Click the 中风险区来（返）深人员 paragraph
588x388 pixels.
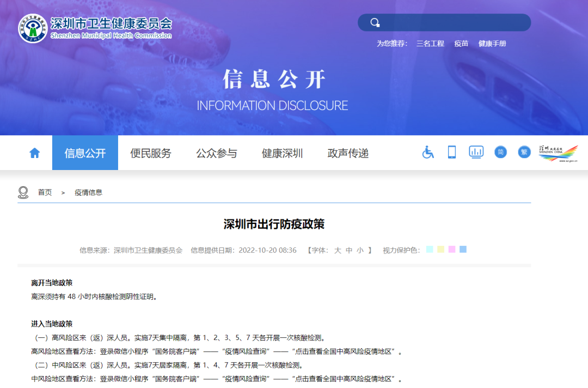tap(169, 365)
